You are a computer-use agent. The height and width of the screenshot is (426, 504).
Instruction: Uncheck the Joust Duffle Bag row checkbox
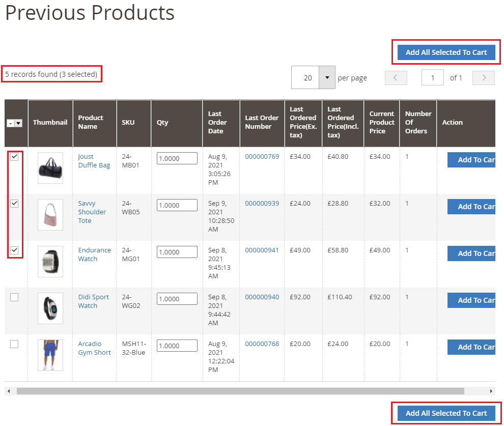click(x=15, y=157)
